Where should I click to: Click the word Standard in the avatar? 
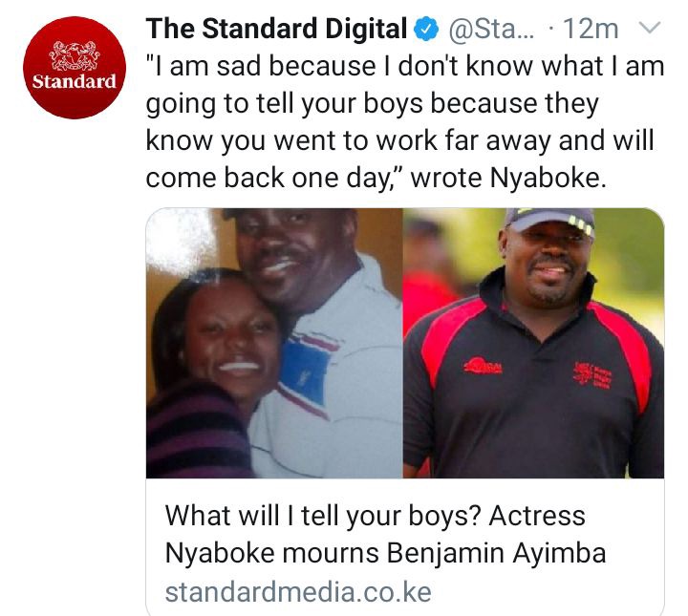pyautogui.click(x=75, y=81)
